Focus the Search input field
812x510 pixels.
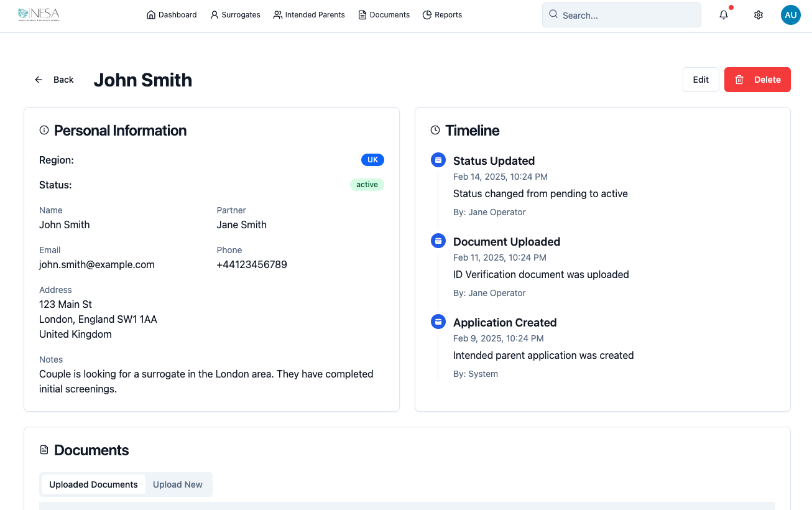[622, 15]
